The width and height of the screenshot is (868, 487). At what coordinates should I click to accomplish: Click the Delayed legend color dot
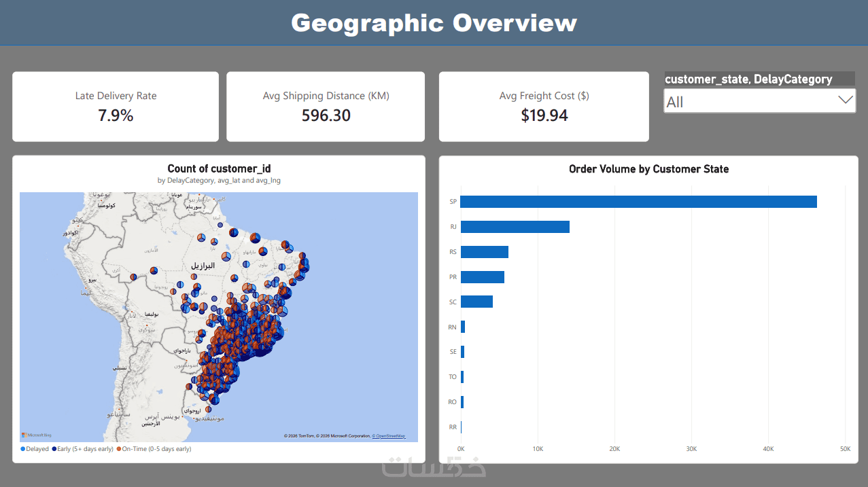pos(23,449)
